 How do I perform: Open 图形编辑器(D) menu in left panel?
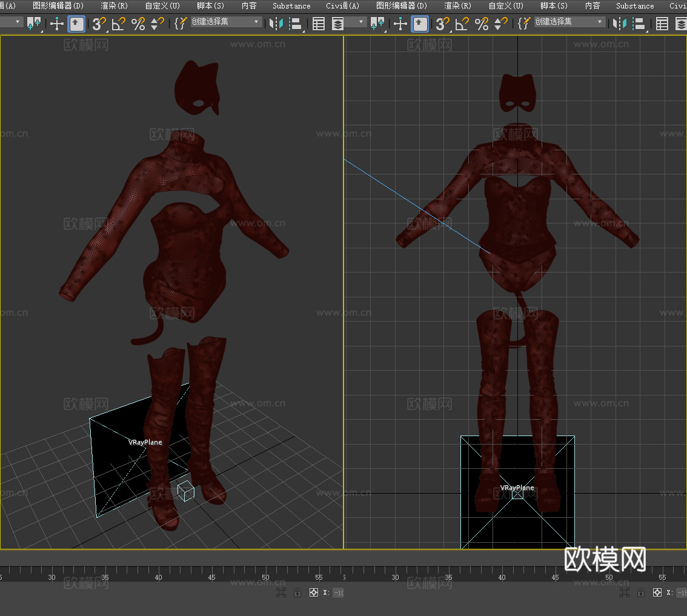tap(58, 5)
